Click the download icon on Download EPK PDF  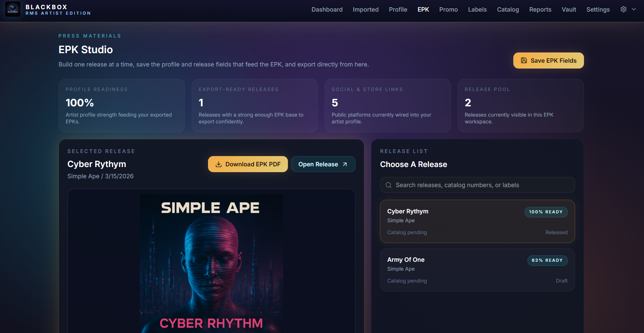click(218, 164)
